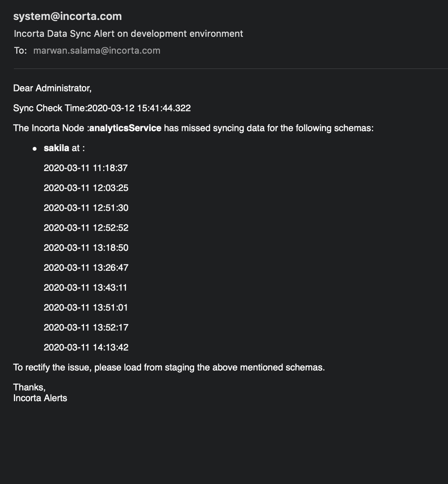Click the 13:43:11 timestamp entry
This screenshot has width=448, height=484.
(x=86, y=287)
